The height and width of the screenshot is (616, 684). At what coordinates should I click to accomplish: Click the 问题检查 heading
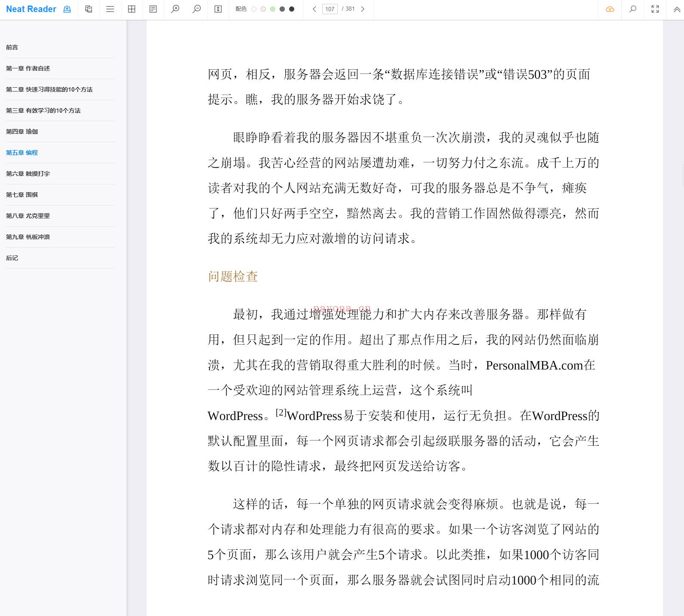pos(233,276)
